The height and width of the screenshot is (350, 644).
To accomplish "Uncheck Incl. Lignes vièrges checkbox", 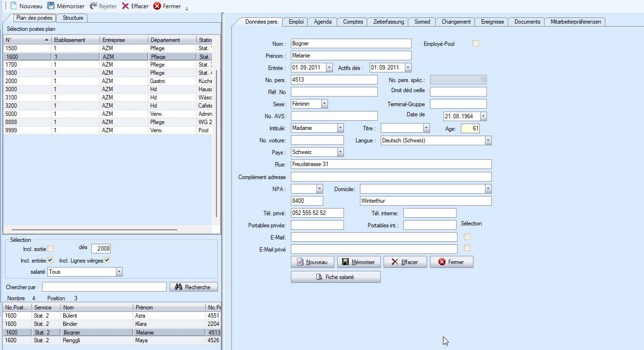I will [x=107, y=261].
